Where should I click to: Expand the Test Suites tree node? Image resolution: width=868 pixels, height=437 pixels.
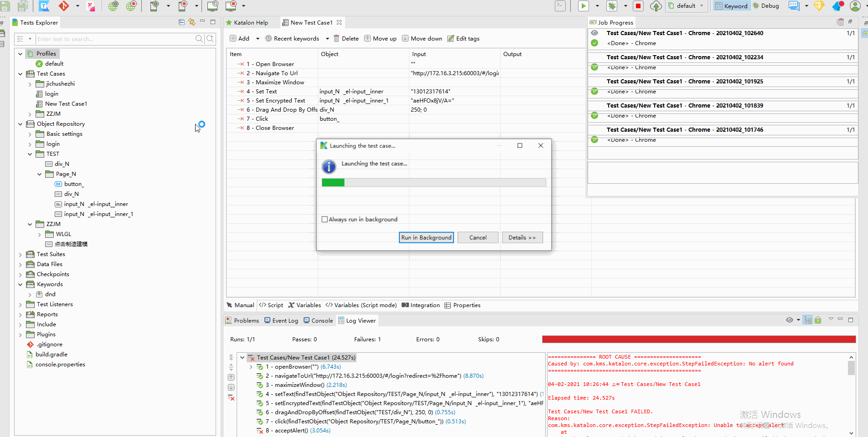point(20,254)
